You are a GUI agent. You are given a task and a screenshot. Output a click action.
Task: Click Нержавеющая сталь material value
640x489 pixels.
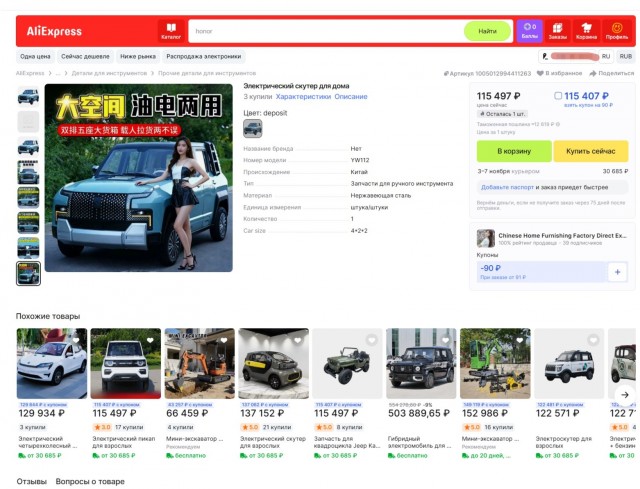pyautogui.click(x=380, y=196)
